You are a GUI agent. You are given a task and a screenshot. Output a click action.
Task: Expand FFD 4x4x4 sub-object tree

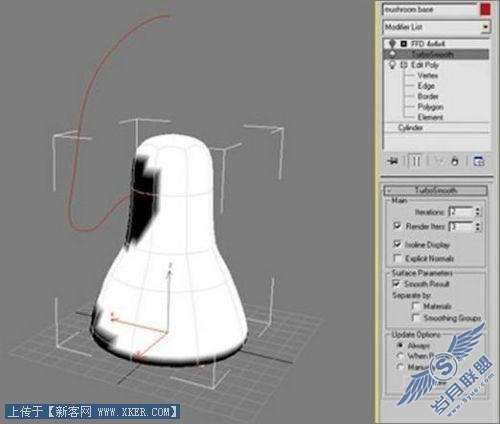[x=404, y=44]
